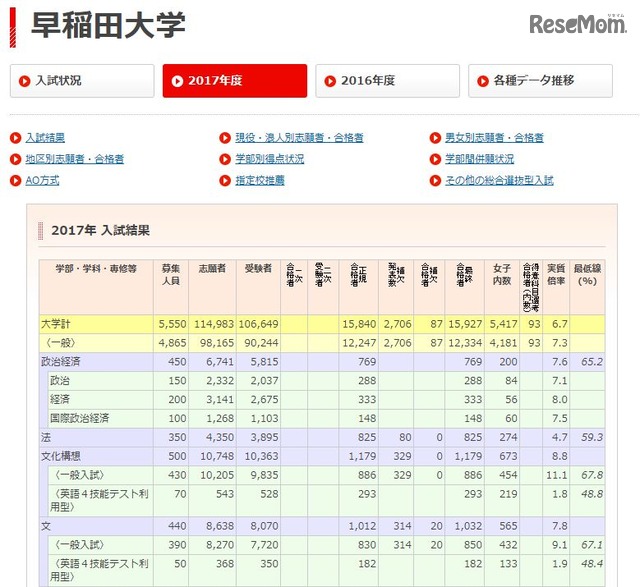Click red arrow bullet beside 地区別志願者・合格者
The height and width of the screenshot is (587, 640).
pos(16,159)
